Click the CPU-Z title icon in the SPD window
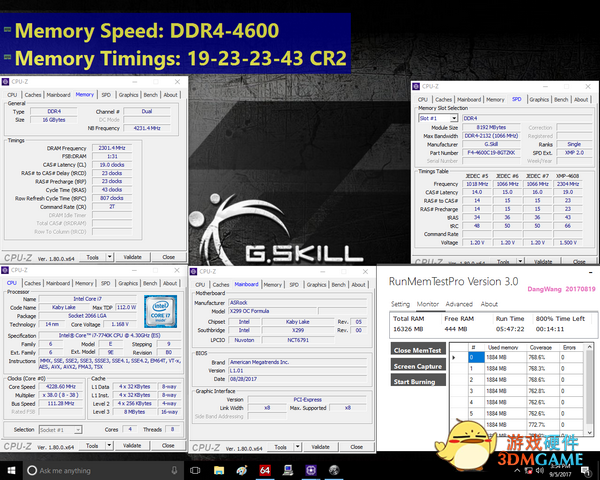Image resolution: width=600 pixels, height=480 pixels. [416, 87]
